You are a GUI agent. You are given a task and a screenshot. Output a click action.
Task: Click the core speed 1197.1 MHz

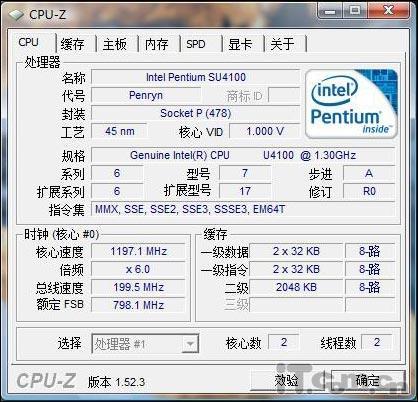click(138, 251)
